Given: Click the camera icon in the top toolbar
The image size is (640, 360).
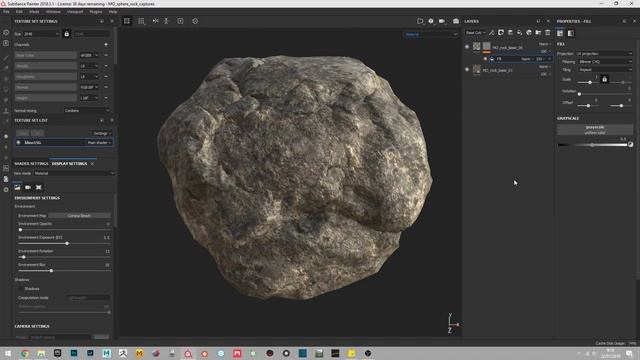Looking at the screenshot, I should coord(456,21).
